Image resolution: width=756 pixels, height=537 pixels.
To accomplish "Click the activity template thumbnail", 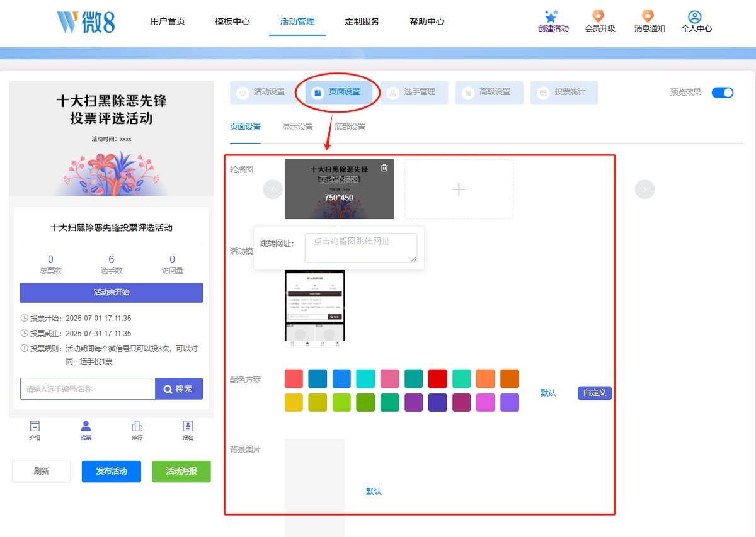I will point(315,308).
